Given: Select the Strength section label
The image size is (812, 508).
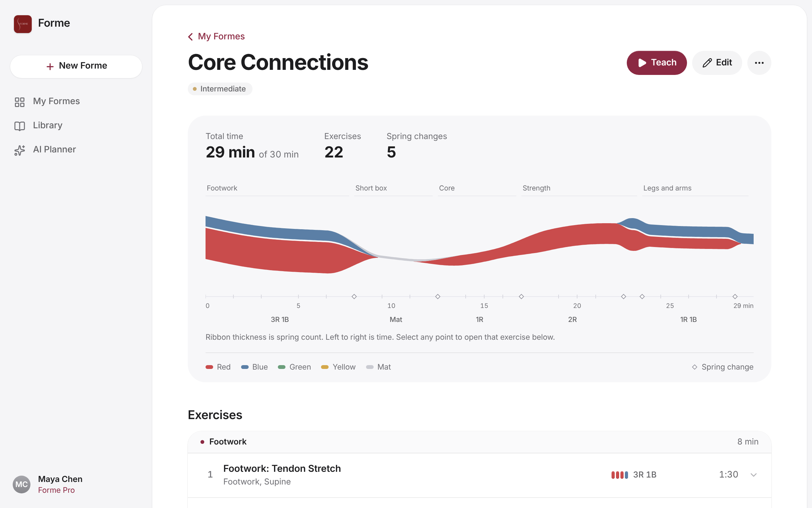Looking at the screenshot, I should point(536,188).
